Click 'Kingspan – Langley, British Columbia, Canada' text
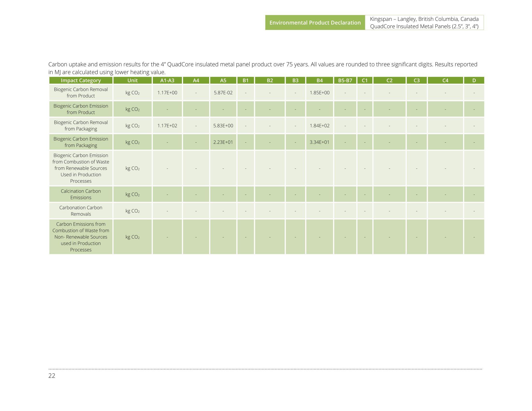Viewport: 532px width, 411px height. (424, 19)
